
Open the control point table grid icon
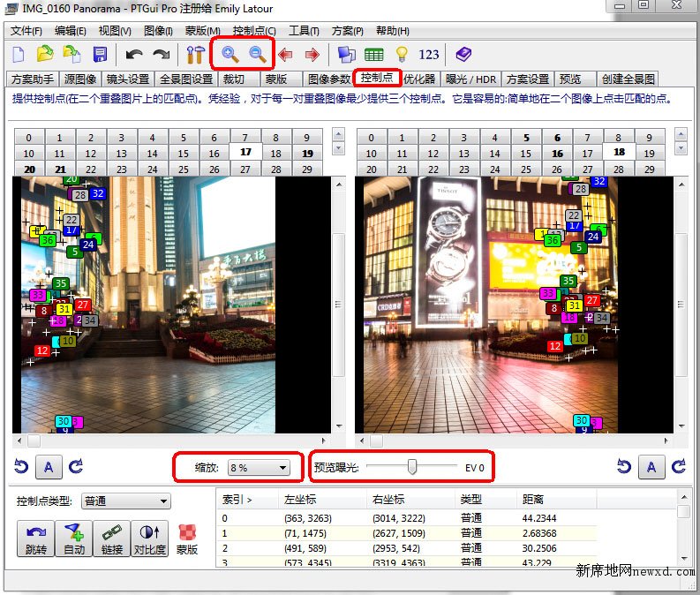point(373,54)
